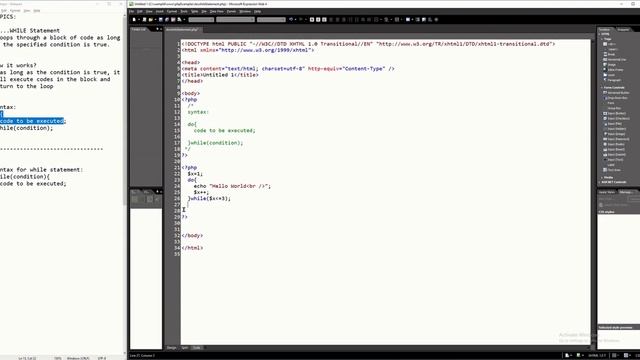Switch to the Code view tab
The height and width of the screenshot is (360, 640).
pos(197,348)
